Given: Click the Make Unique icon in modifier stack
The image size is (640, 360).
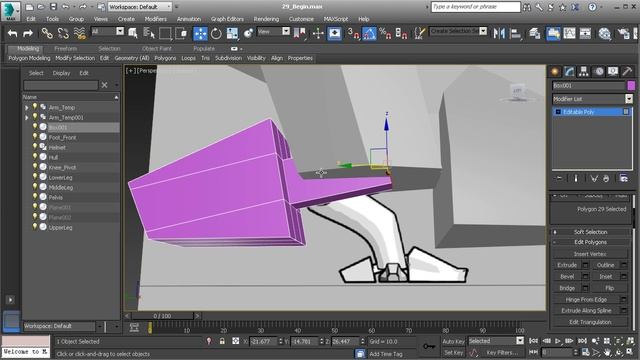Looking at the screenshot, I should tap(594, 178).
